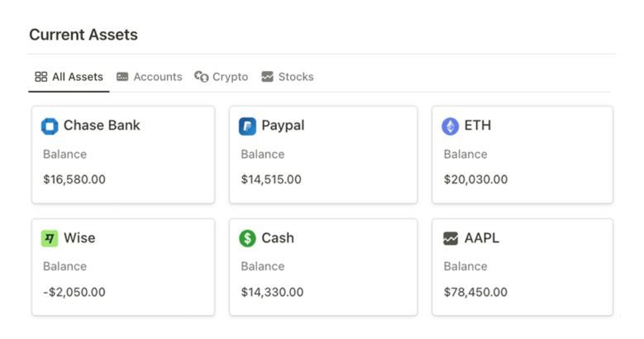Click the chart icon beside Stocks
This screenshot has height=339, width=644.
pos(267,77)
